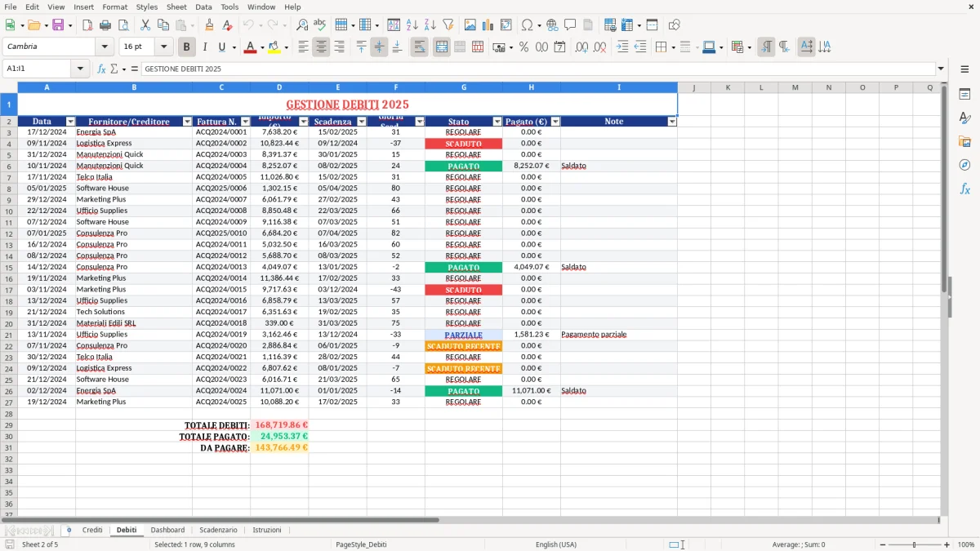The height and width of the screenshot is (551, 980).
Task: Click the Insert Hyperlink icon
Action: 552,24
